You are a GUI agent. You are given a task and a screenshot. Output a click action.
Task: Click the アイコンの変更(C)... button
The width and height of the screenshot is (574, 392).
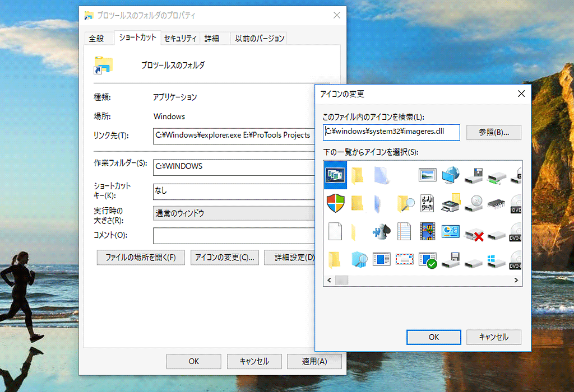pyautogui.click(x=225, y=258)
